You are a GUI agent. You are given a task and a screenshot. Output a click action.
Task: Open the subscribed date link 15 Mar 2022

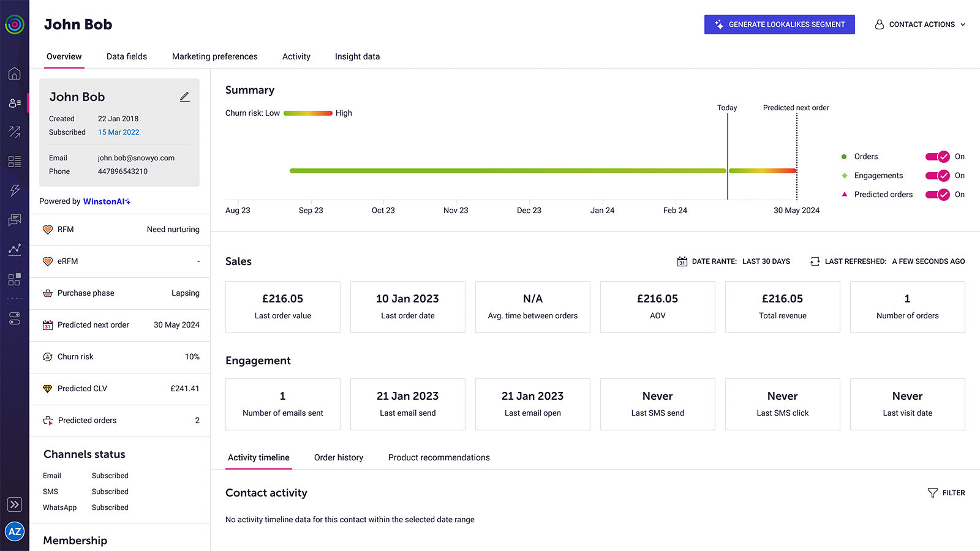[x=118, y=132]
